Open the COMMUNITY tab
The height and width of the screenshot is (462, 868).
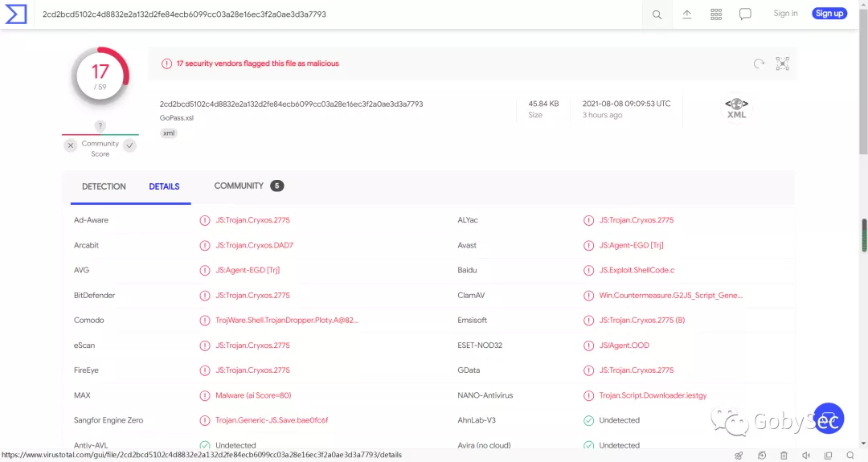click(x=239, y=186)
